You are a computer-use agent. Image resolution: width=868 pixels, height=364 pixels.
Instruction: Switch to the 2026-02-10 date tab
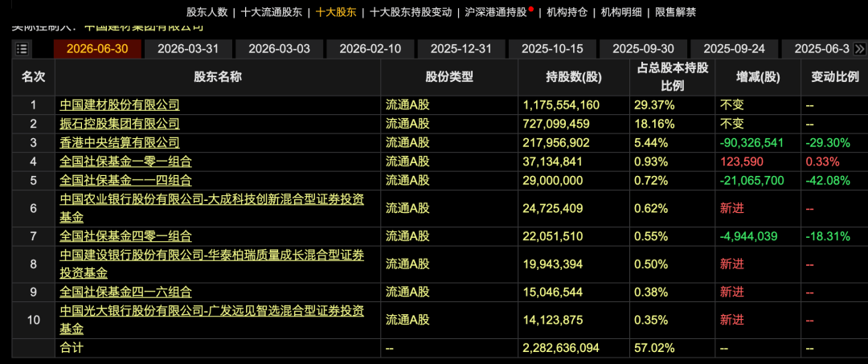pyautogui.click(x=370, y=49)
